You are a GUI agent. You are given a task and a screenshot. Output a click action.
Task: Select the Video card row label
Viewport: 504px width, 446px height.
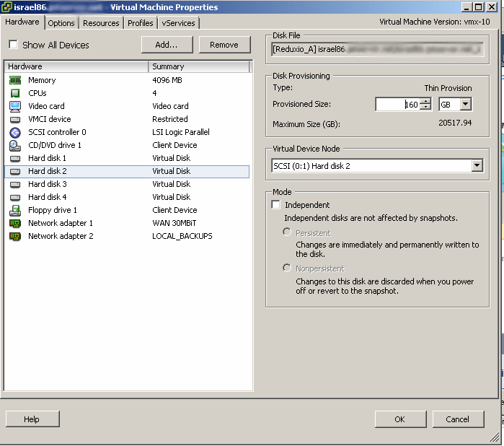click(46, 106)
